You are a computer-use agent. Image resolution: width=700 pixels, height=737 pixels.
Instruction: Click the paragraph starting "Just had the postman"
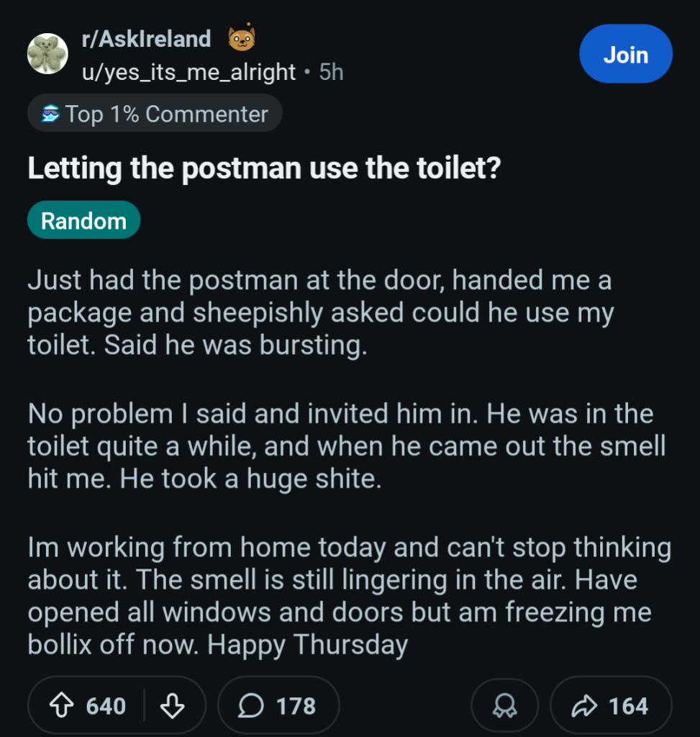coord(320,313)
